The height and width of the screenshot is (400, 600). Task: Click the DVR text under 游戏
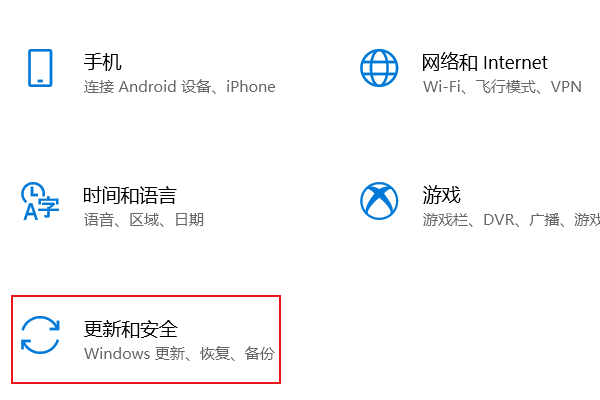[x=499, y=220]
